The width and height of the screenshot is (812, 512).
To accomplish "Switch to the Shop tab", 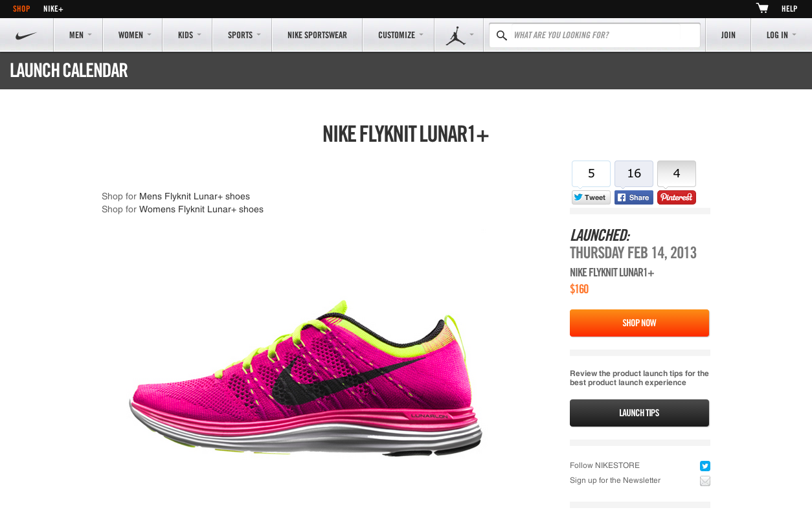I will [21, 9].
